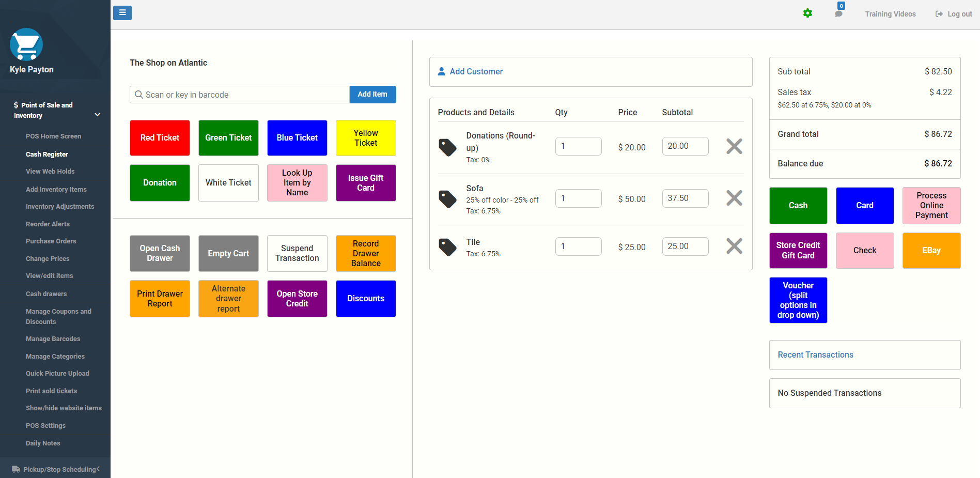980x478 pixels.
Task: Open Training Videos
Action: coord(890,14)
